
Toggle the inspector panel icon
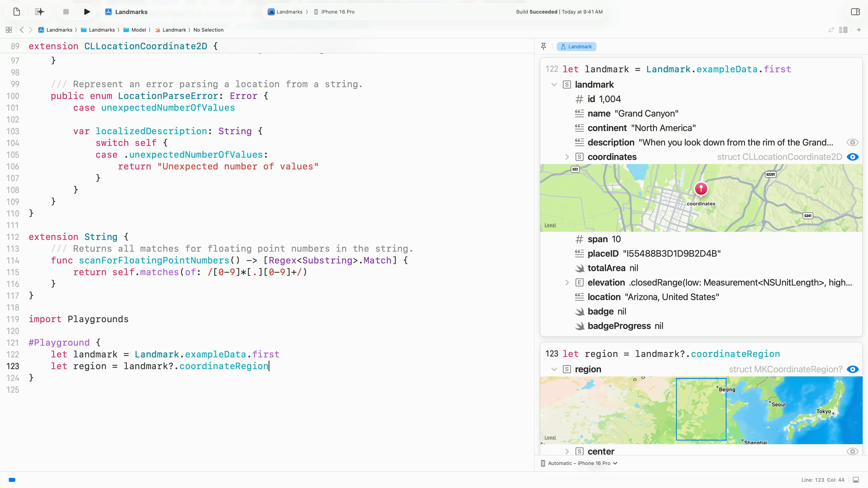855,12
